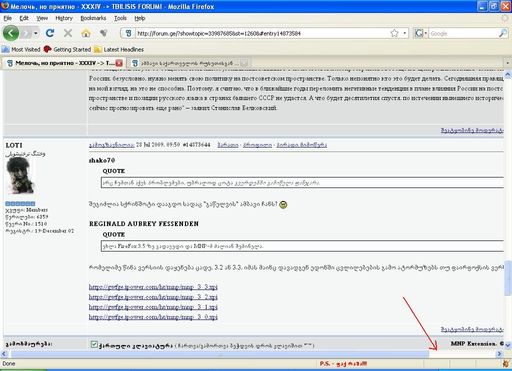Go to the Home page icon
512x371 pixels.
(86, 33)
